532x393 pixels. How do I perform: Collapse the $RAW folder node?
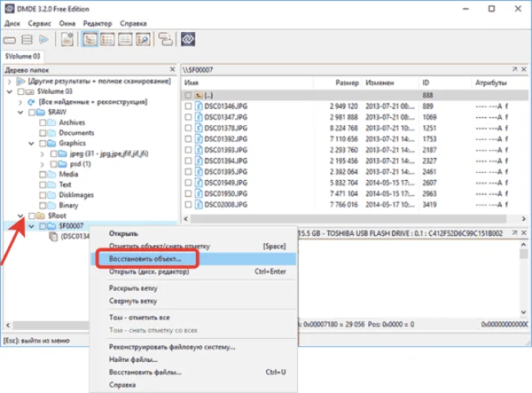tap(20, 112)
